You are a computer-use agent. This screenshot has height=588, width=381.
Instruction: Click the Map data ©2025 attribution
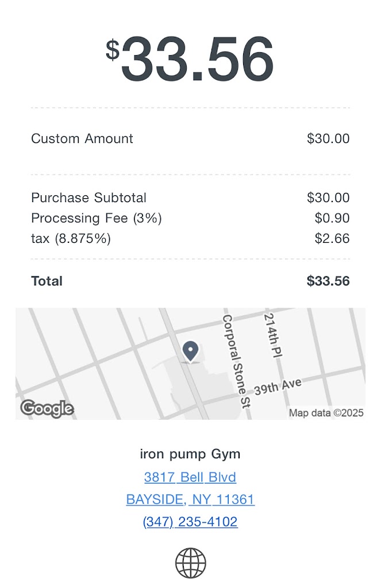326,413
